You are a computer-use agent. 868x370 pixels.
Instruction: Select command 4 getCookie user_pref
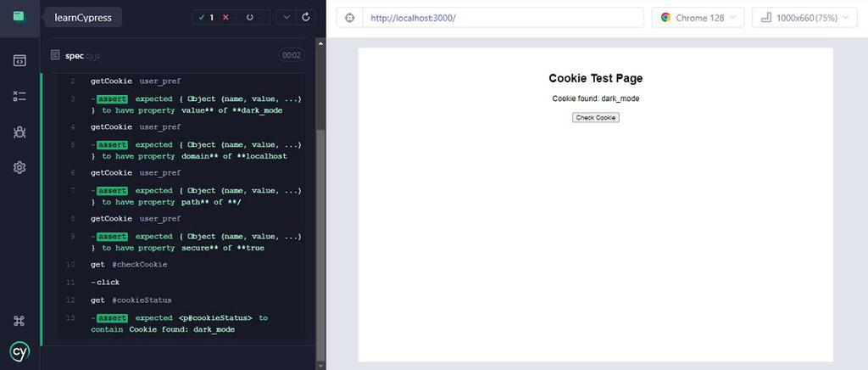click(x=182, y=126)
